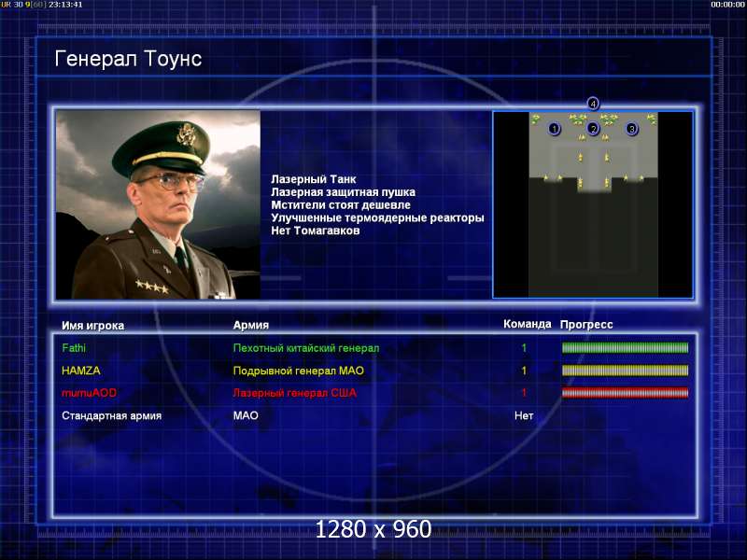Click Fathi's team number 1
Image resolution: width=747 pixels, height=560 pixels.
pos(524,348)
